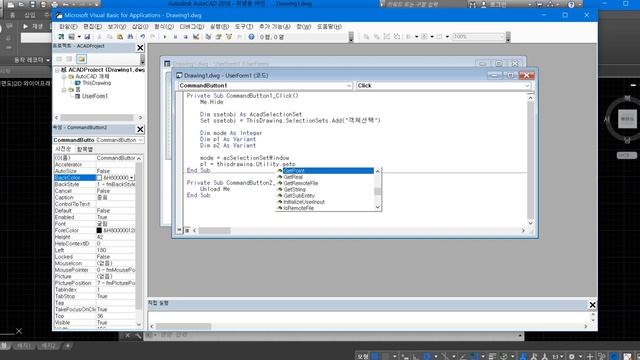Click inside the Immediate window input area
This screenshot has width=640, height=360.
(369, 317)
